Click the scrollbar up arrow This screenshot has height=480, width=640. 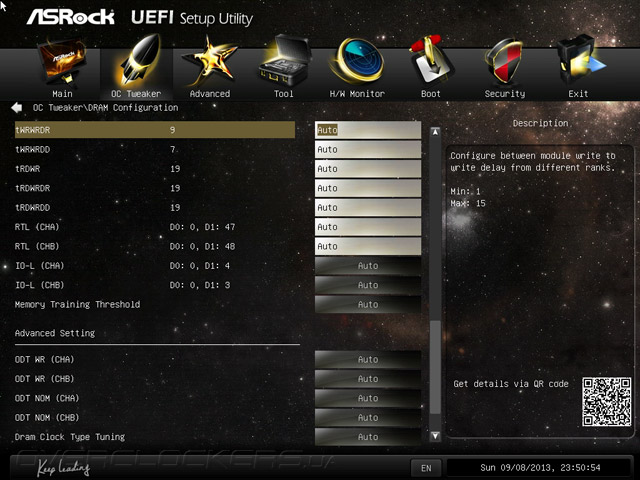pyautogui.click(x=436, y=132)
